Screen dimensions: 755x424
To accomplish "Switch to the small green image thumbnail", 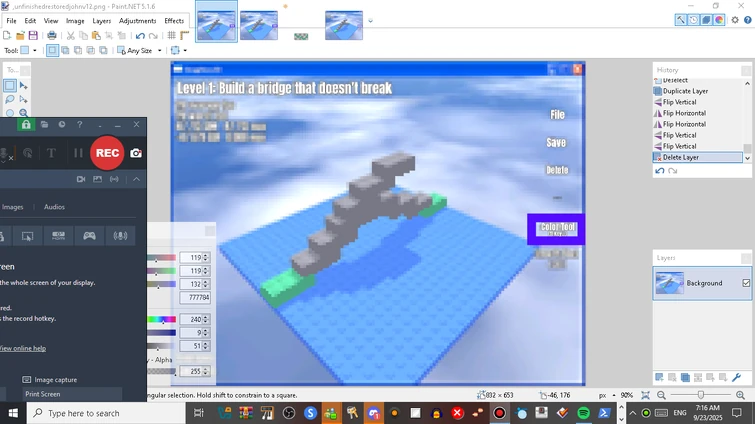I will [x=301, y=37].
